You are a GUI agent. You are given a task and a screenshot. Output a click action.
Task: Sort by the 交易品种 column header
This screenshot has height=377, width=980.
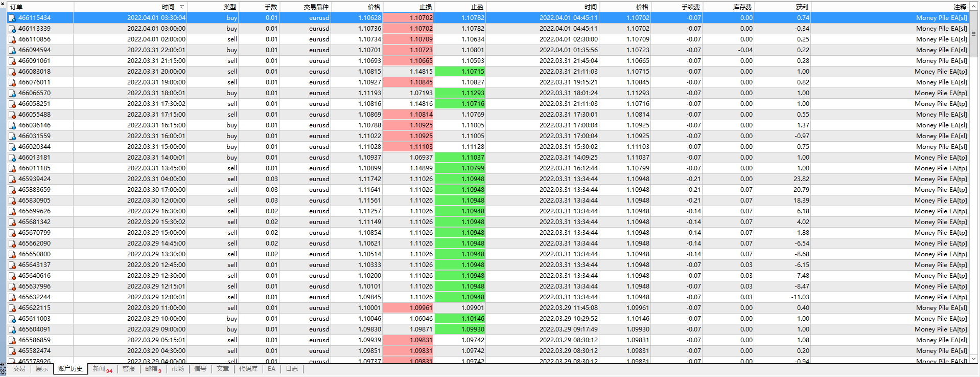point(305,7)
